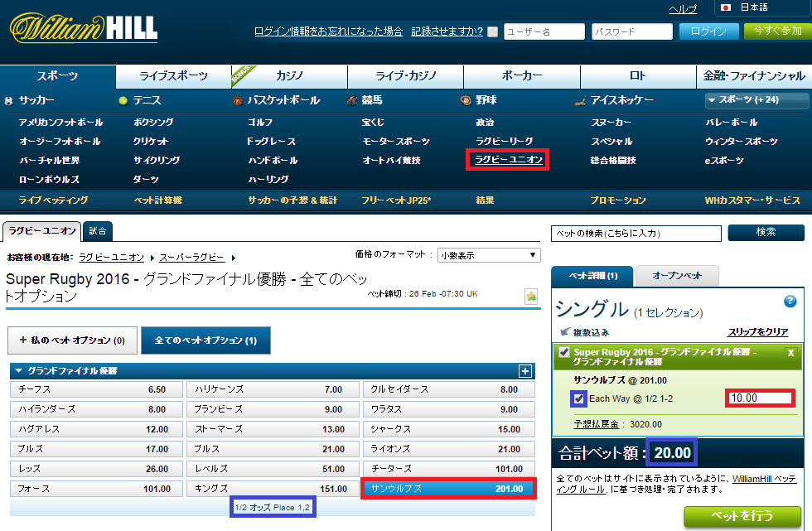Select ハイランダーズ at odds 8.00
The image size is (812, 531).
[96, 409]
